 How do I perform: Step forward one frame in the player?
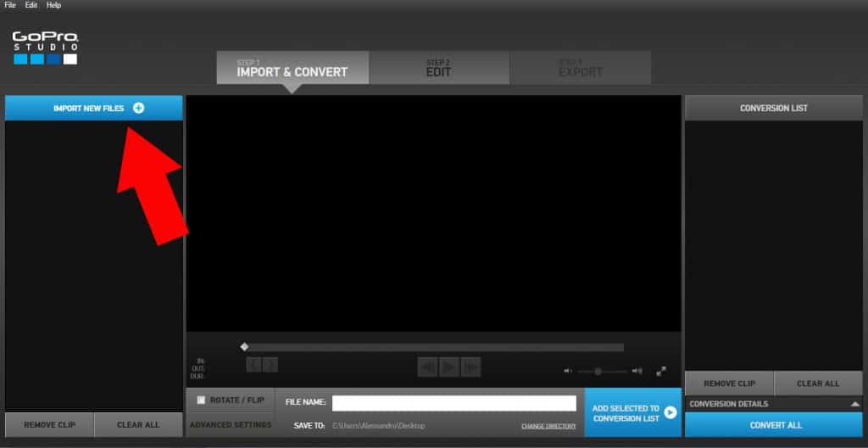(x=470, y=367)
